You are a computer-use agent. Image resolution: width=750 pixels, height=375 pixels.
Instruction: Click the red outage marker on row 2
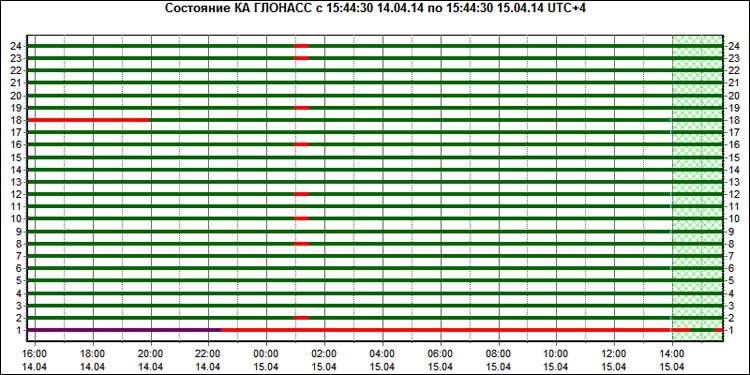pyautogui.click(x=301, y=318)
